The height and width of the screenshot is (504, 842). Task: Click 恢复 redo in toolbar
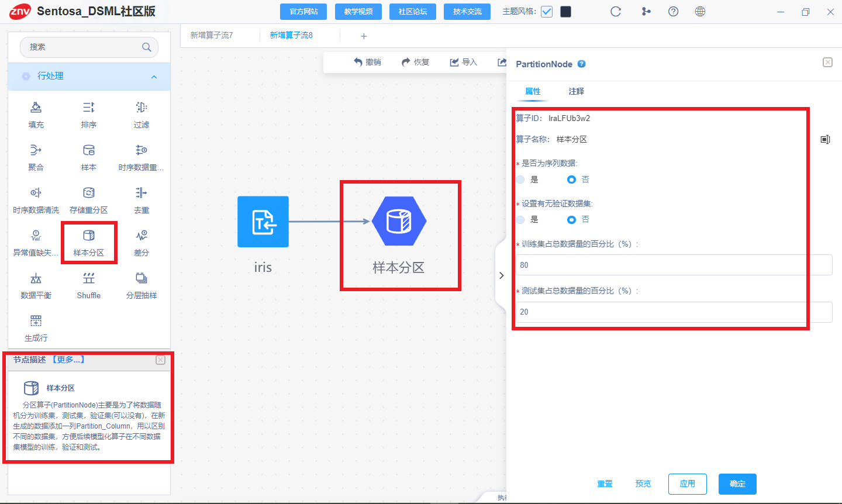(x=416, y=62)
